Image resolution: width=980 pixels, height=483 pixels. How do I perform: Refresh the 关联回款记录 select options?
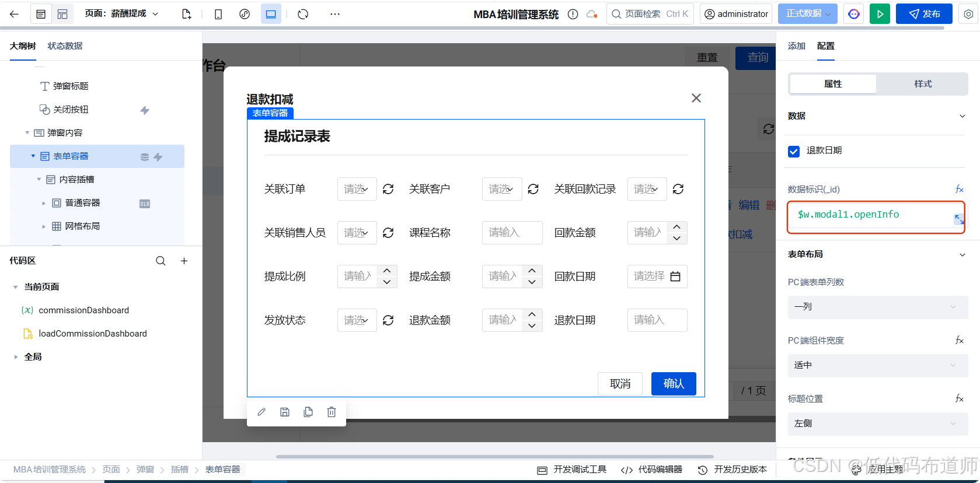pos(678,189)
